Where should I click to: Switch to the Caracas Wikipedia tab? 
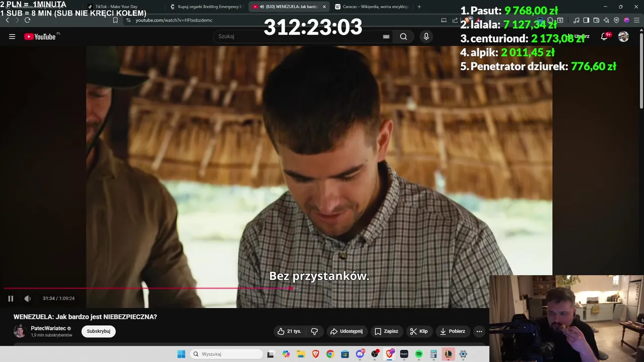[x=371, y=7]
